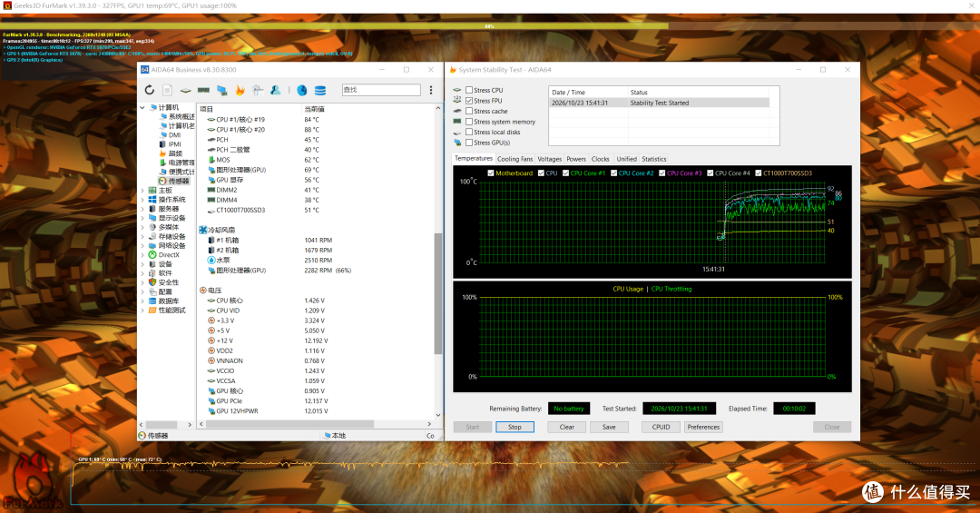Click the 查找 search field
980x513 pixels.
point(381,90)
